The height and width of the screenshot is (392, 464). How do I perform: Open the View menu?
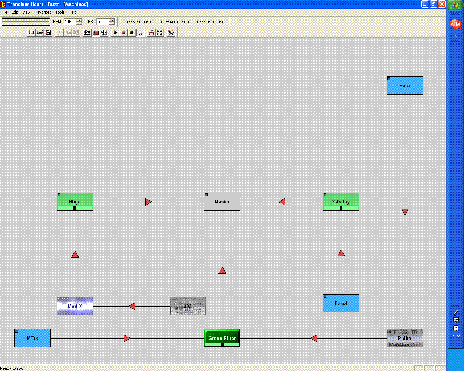pos(26,12)
